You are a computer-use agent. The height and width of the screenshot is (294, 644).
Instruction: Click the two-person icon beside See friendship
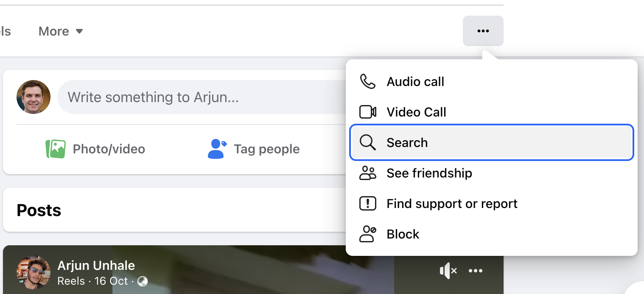[367, 173]
